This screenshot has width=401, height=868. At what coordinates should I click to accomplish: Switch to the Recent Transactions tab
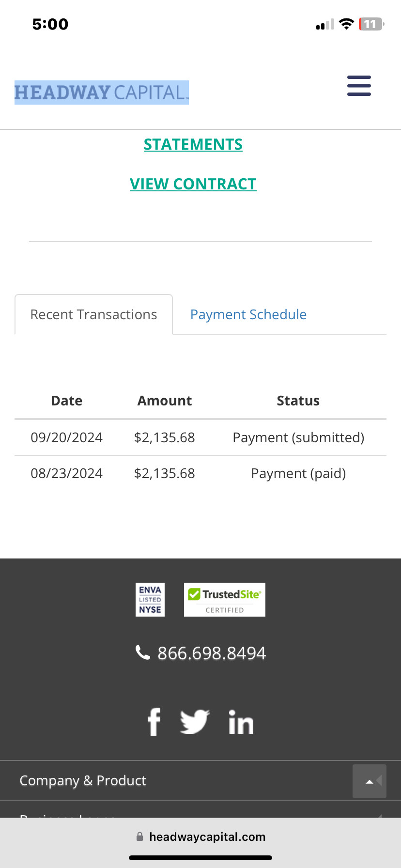(93, 315)
